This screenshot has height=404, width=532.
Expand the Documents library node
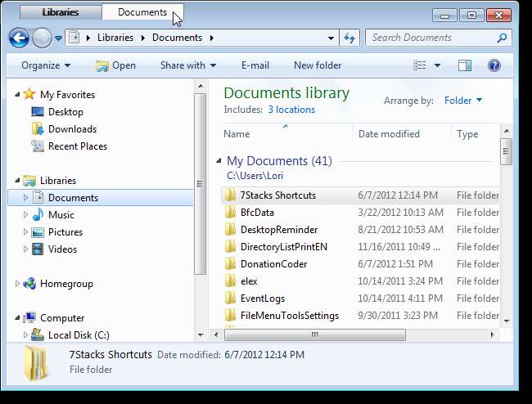pos(25,198)
